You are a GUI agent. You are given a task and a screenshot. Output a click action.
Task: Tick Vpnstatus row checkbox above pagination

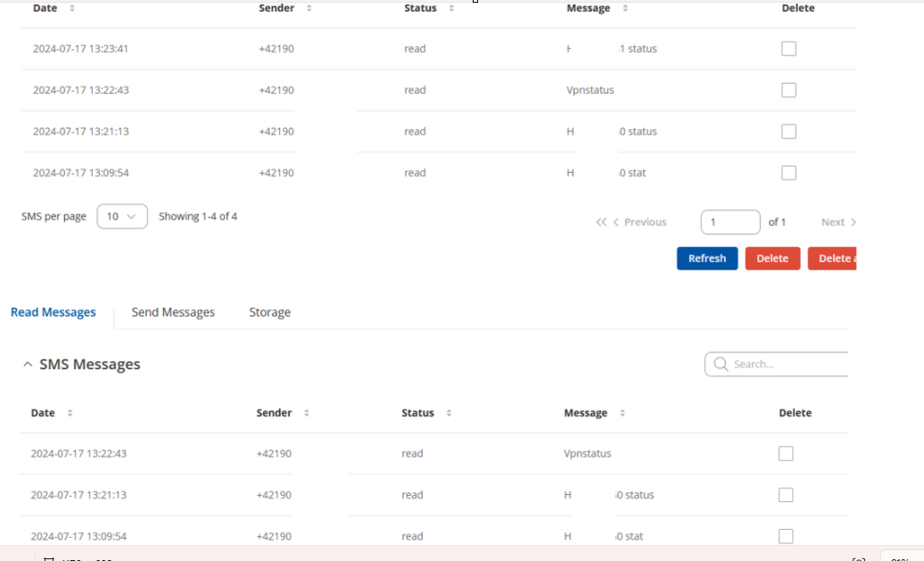tap(788, 90)
